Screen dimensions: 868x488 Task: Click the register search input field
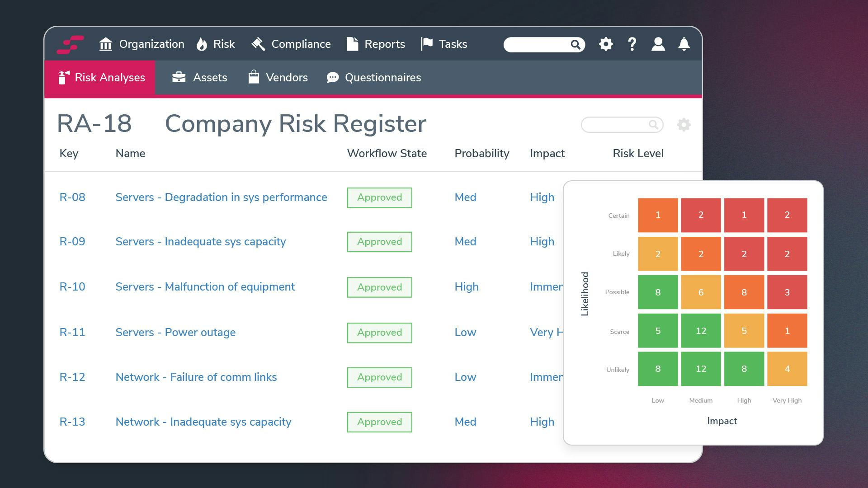[x=615, y=125]
